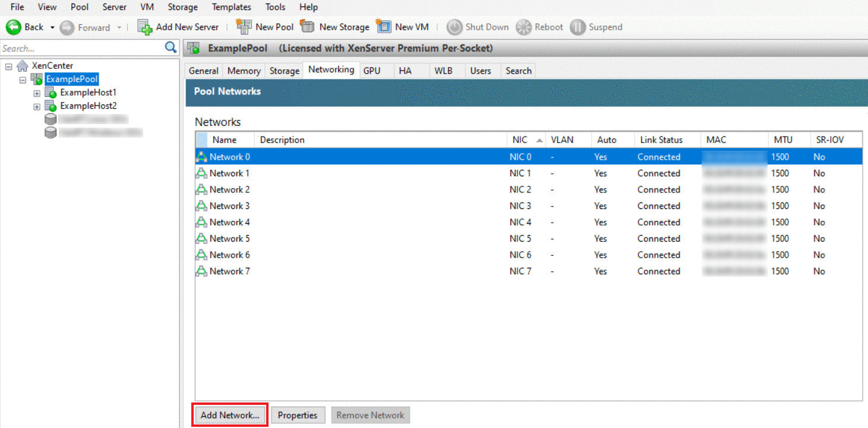The height and width of the screenshot is (428, 868).
Task: Click the Add New Server icon
Action: tap(145, 27)
